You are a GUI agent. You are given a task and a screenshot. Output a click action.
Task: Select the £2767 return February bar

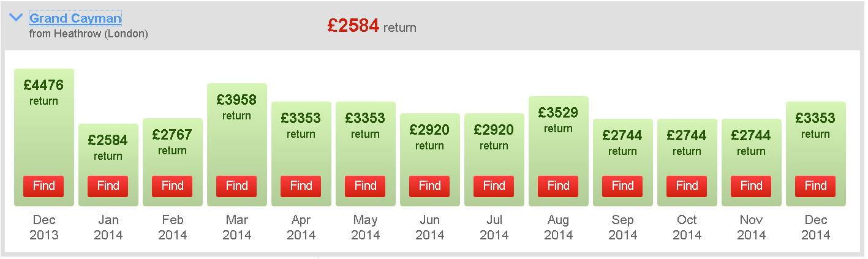(x=173, y=162)
